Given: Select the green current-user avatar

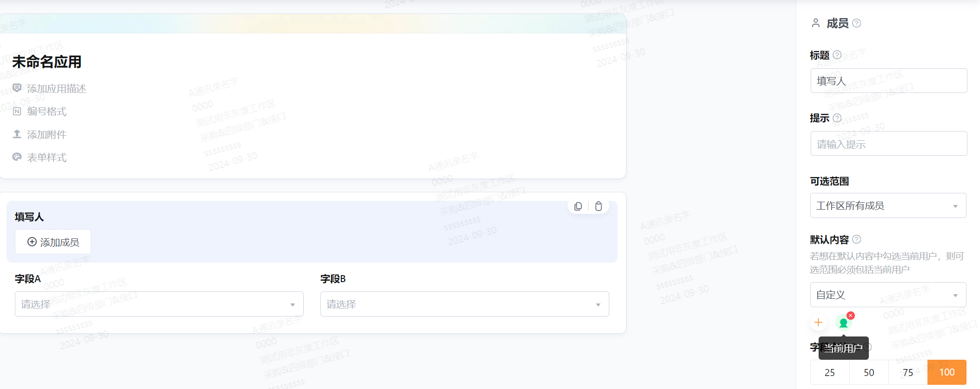Looking at the screenshot, I should coord(843,323).
